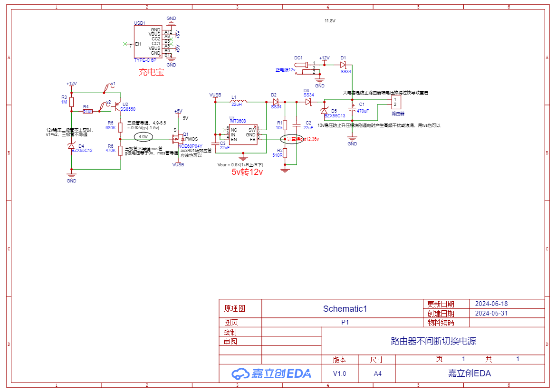Click the GND symbol below C1
This screenshot has height=392, width=556.
[x=352, y=140]
